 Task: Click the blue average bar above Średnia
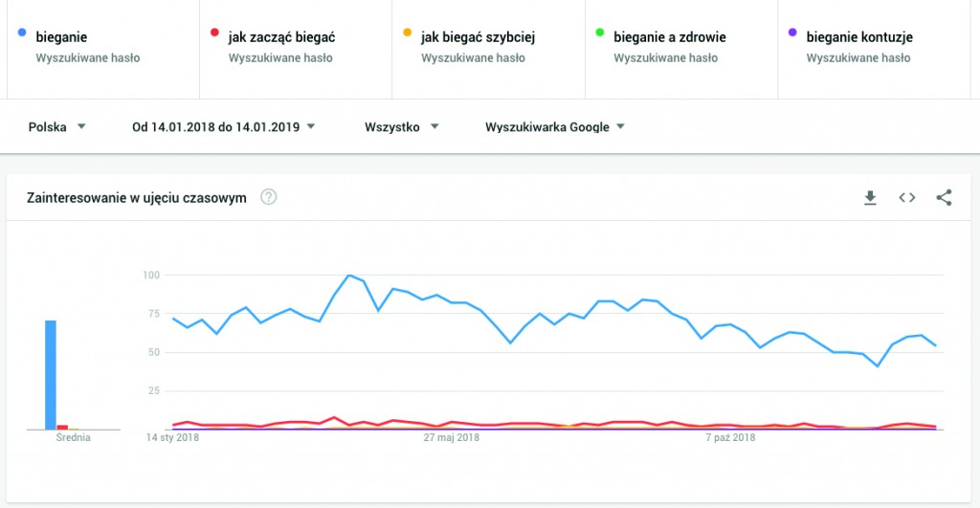point(51,375)
